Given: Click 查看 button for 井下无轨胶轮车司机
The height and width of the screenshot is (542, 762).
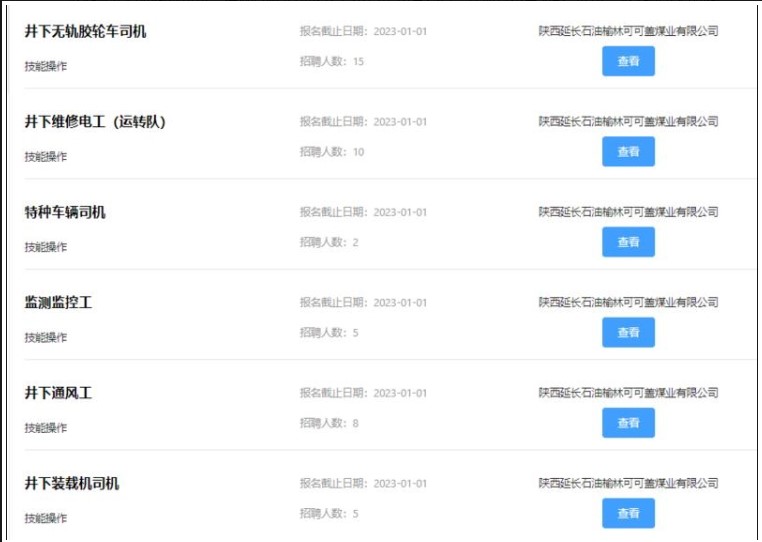Looking at the screenshot, I should click(628, 61).
